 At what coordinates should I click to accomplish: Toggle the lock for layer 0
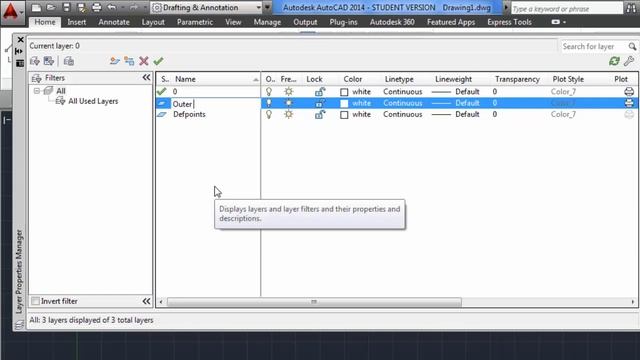320,92
